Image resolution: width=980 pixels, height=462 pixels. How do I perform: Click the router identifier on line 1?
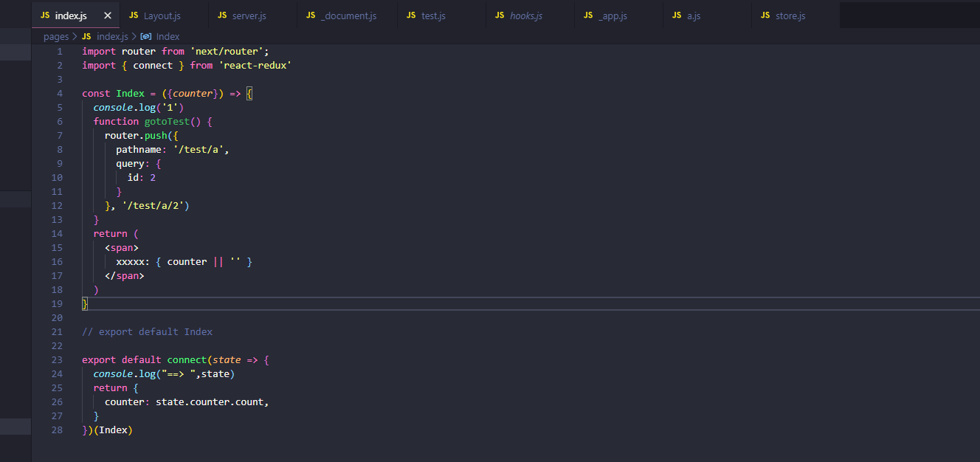point(139,52)
